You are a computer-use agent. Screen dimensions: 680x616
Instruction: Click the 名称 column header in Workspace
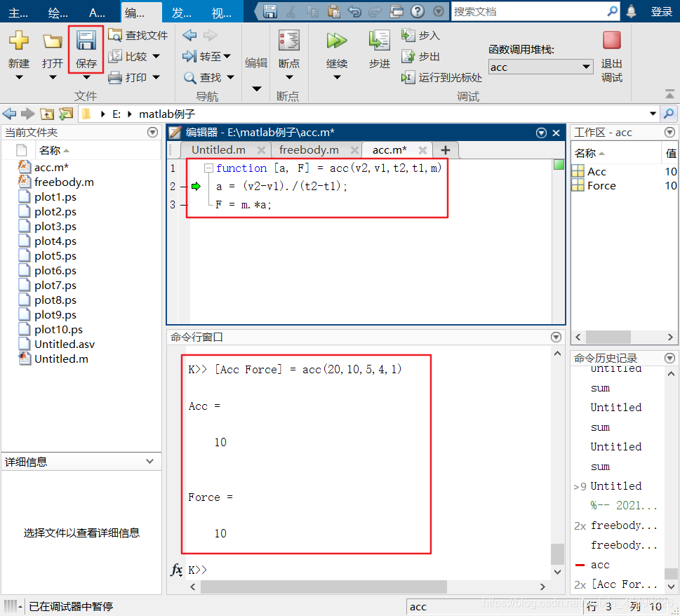[585, 153]
